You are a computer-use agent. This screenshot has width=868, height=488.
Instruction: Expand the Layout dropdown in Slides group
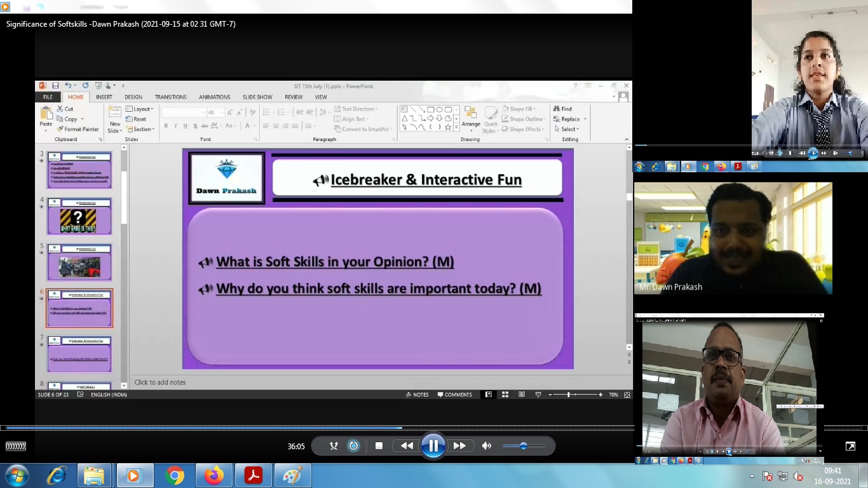pyautogui.click(x=140, y=109)
